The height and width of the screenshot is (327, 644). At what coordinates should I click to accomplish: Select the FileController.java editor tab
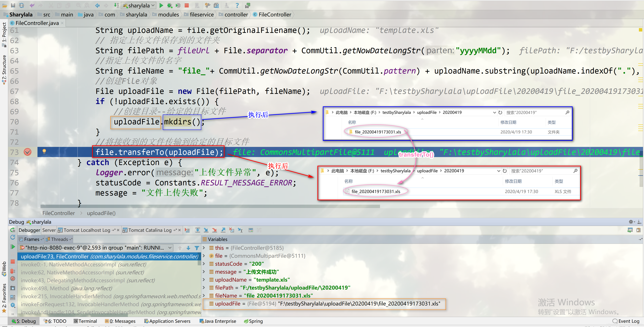[x=37, y=23]
